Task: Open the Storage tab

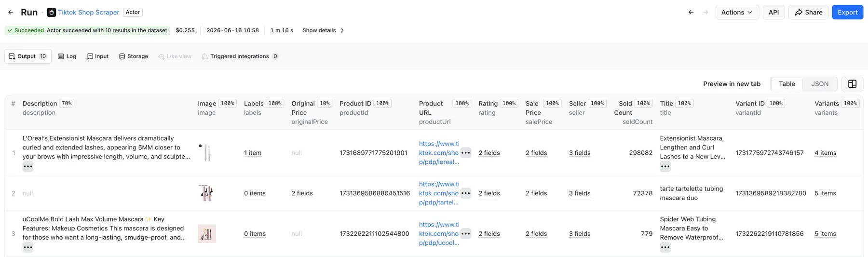Action: tap(134, 56)
